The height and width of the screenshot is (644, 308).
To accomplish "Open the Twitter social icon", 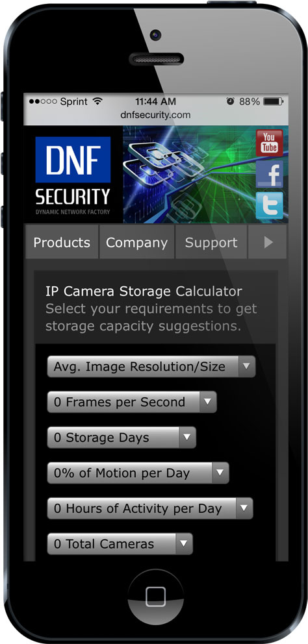I will 270,205.
